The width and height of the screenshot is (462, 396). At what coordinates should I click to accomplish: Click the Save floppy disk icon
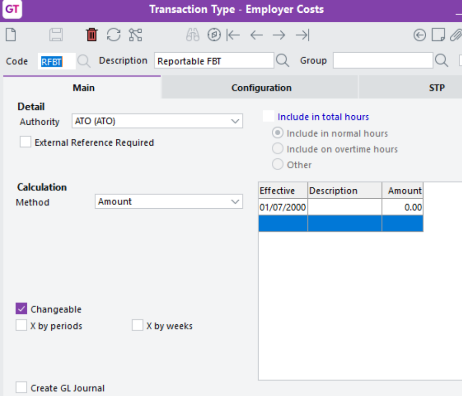[56, 35]
